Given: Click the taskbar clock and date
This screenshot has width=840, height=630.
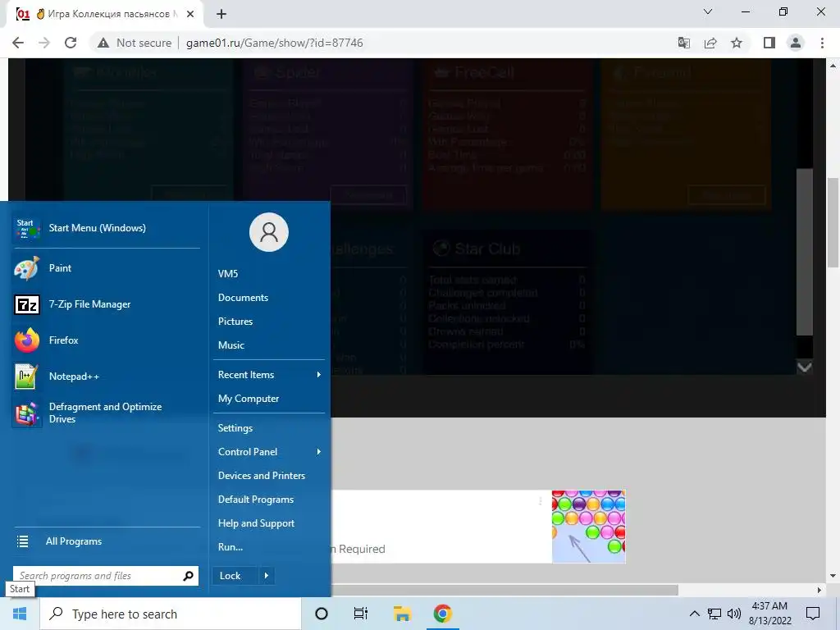Looking at the screenshot, I should click(769, 614).
